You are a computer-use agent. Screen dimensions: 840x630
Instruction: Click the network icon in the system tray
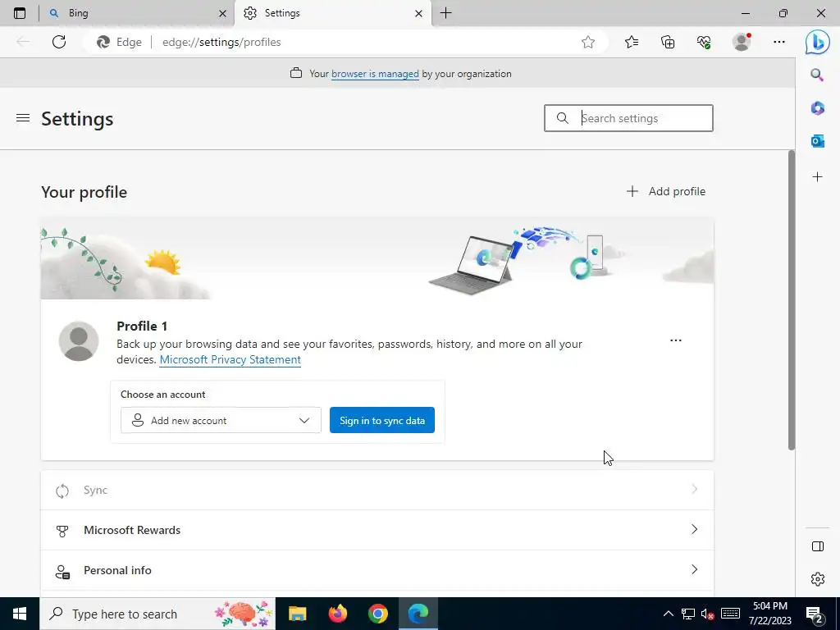click(x=688, y=614)
